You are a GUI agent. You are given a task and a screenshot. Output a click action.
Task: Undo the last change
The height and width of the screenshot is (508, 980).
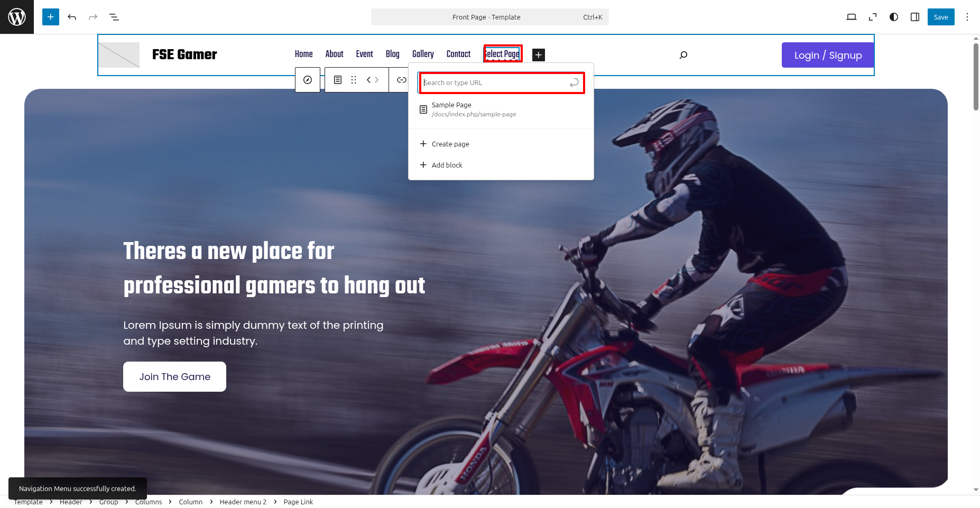72,17
